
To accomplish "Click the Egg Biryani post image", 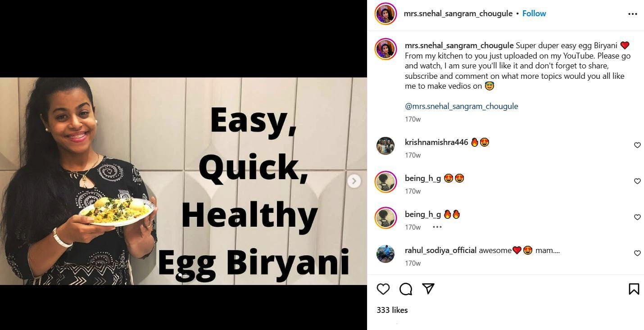I will 183,181.
